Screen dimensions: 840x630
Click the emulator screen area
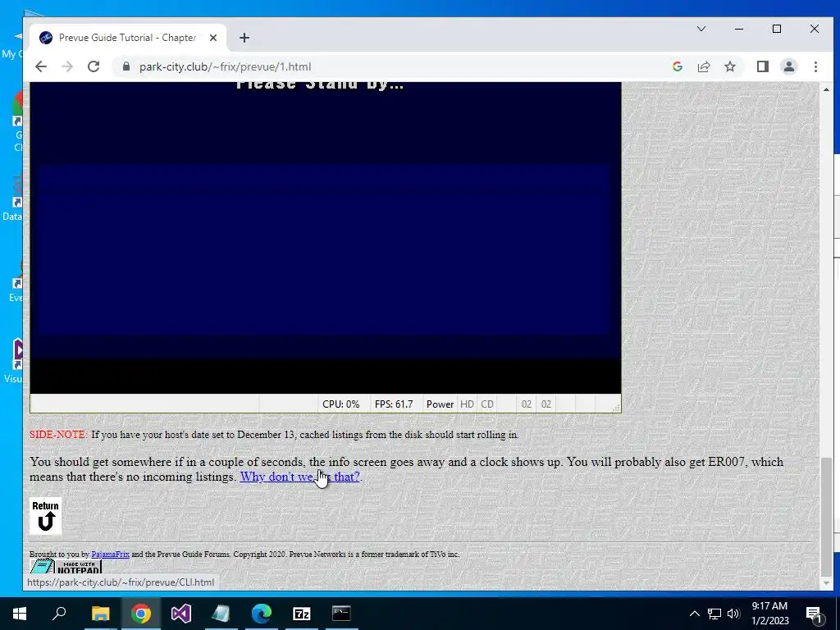pyautogui.click(x=325, y=237)
